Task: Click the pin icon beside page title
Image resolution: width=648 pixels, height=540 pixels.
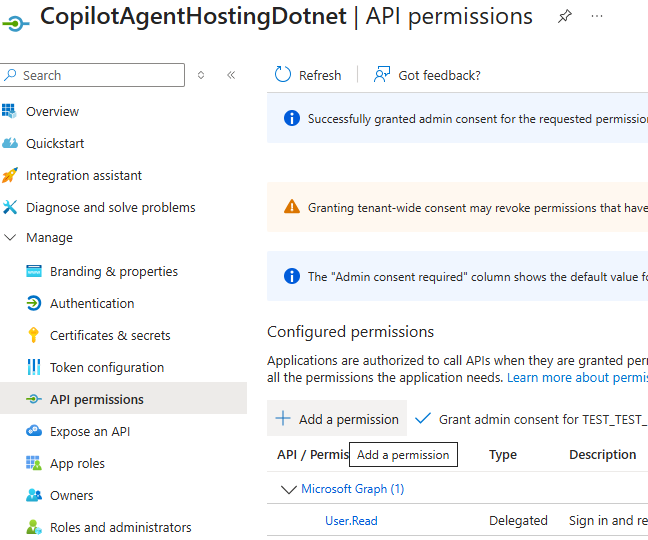Action: [565, 16]
